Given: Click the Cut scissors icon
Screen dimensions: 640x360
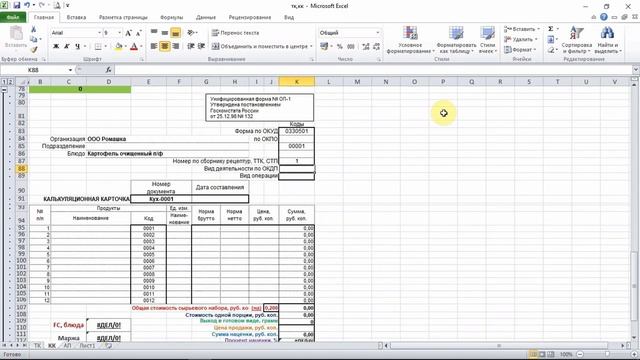Looking at the screenshot, I should point(33,29).
